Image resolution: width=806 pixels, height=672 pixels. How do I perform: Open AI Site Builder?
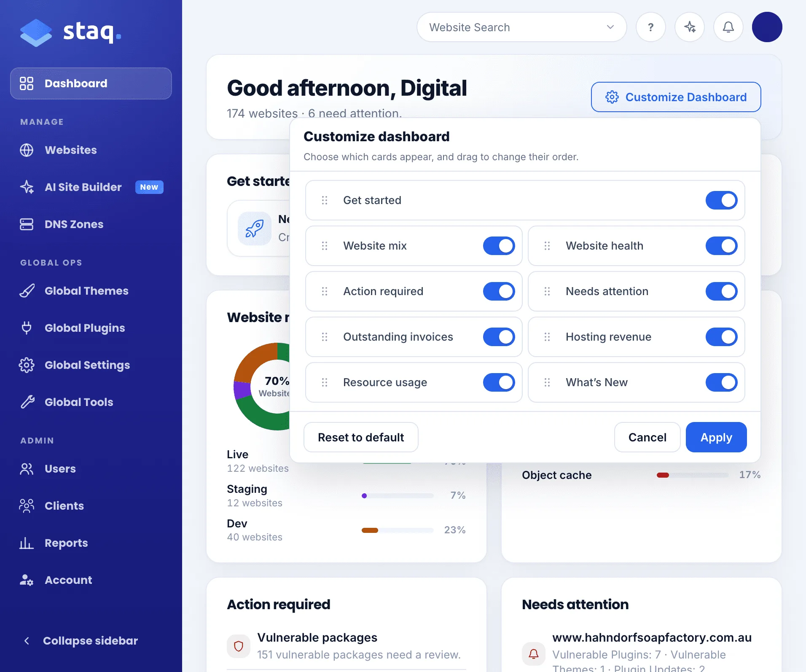coord(91,187)
